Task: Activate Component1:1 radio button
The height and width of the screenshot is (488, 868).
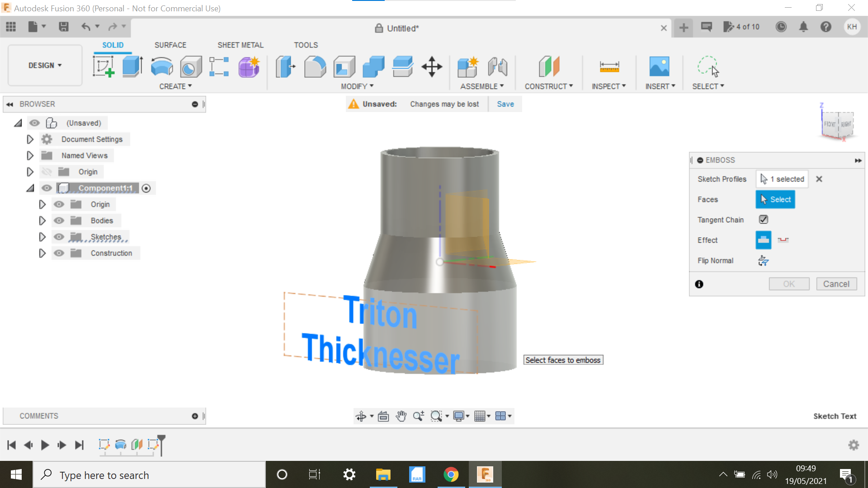Action: (x=146, y=188)
